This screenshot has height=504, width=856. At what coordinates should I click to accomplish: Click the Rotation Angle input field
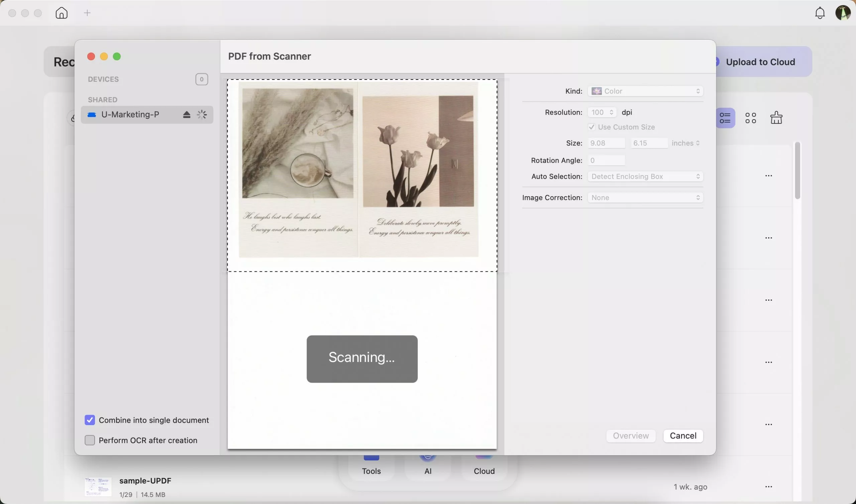[x=606, y=161]
